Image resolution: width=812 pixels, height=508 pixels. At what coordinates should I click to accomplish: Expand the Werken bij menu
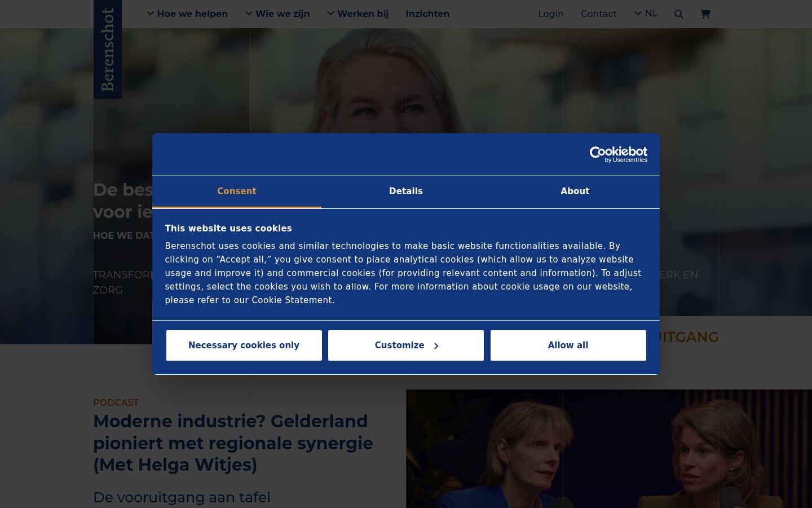358,14
